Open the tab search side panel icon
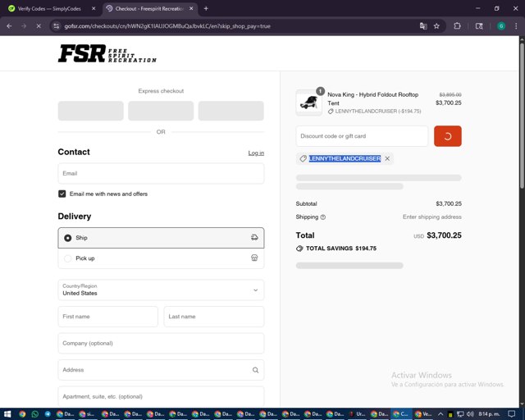The height and width of the screenshot is (420, 525). click(x=479, y=26)
